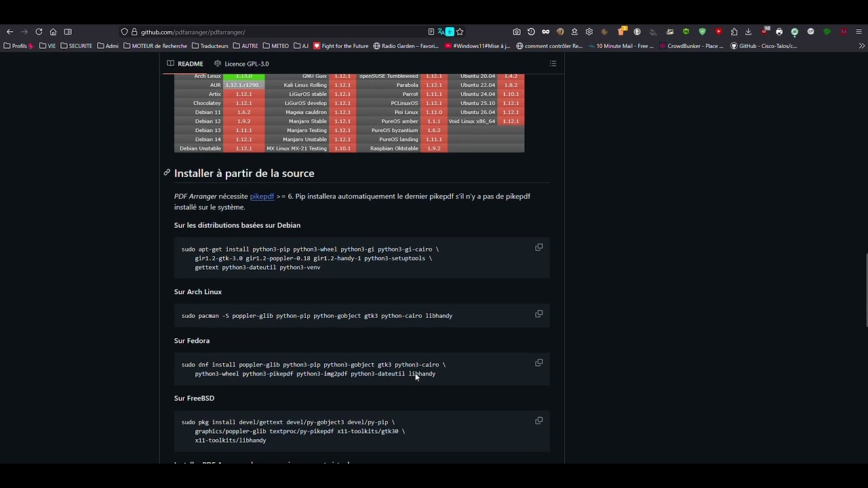Click the page vertical scrollbar thumb
Screen dimensions: 868x488
[x=867, y=290]
